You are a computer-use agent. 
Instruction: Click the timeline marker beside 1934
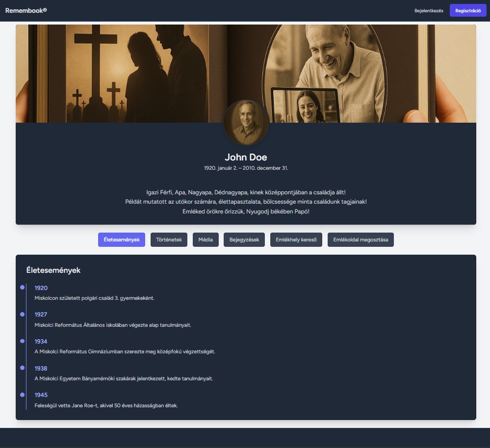[x=23, y=341]
